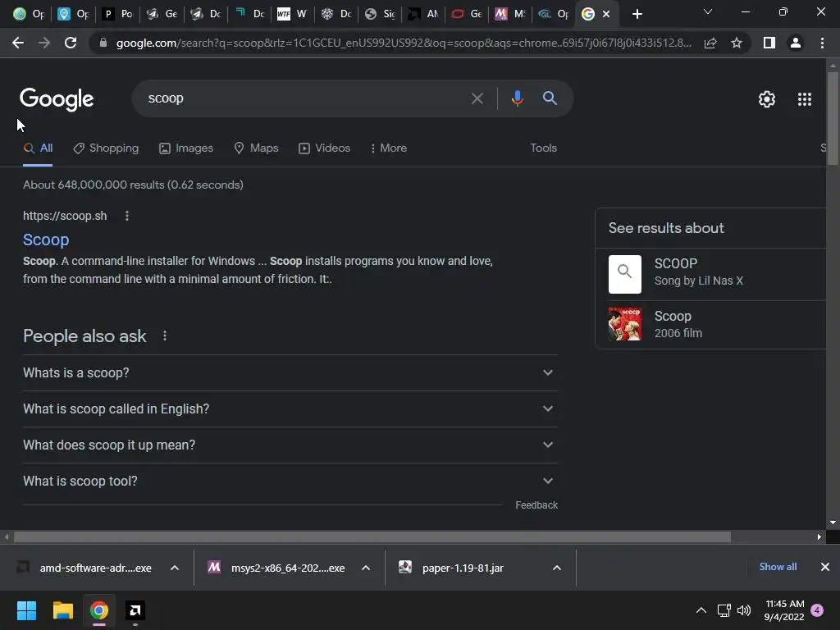Close the active Google tab
This screenshot has width=840, height=630.
pyautogui.click(x=606, y=14)
